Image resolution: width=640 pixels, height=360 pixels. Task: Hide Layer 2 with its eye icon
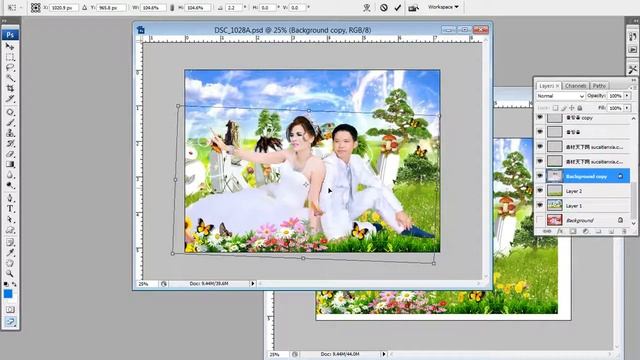click(540, 191)
